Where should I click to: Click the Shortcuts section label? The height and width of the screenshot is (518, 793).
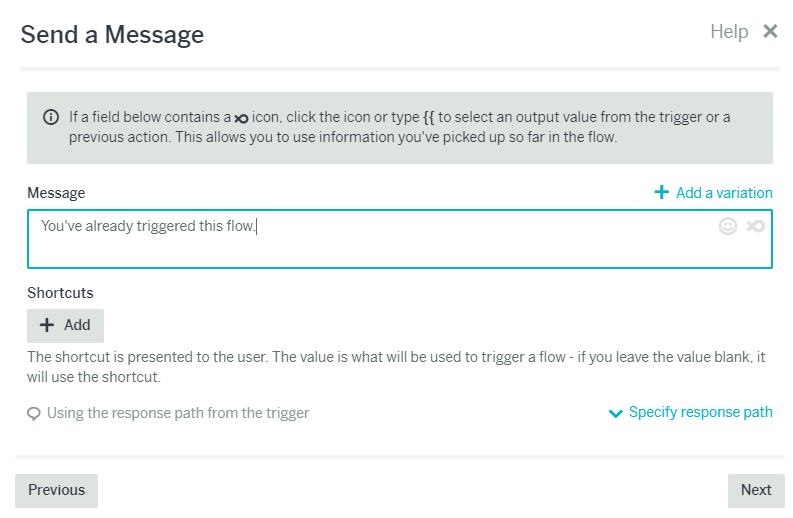pos(60,293)
